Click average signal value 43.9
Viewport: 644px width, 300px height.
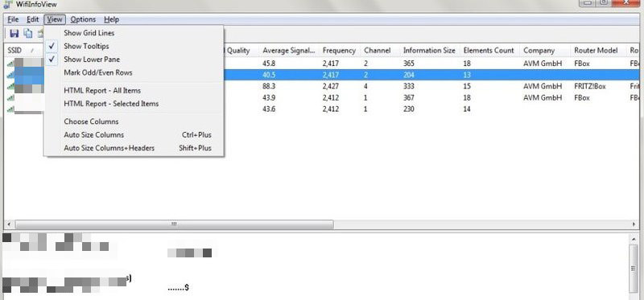pyautogui.click(x=269, y=98)
